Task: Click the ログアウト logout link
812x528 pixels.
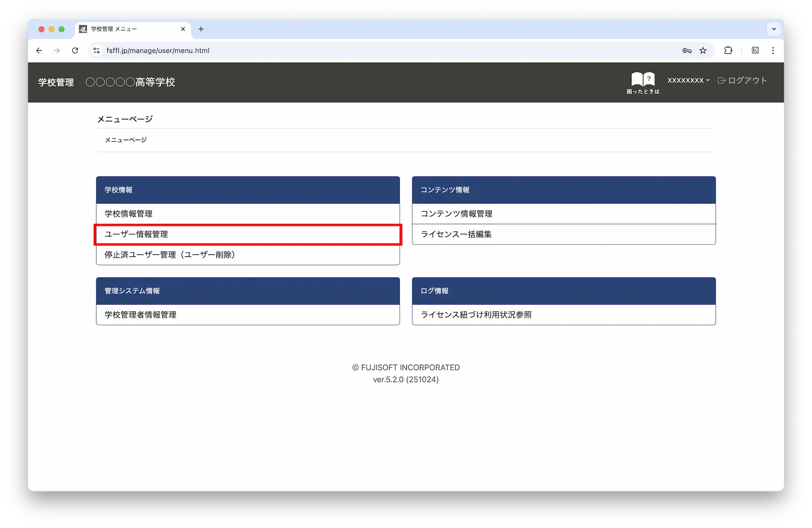Action: [743, 80]
